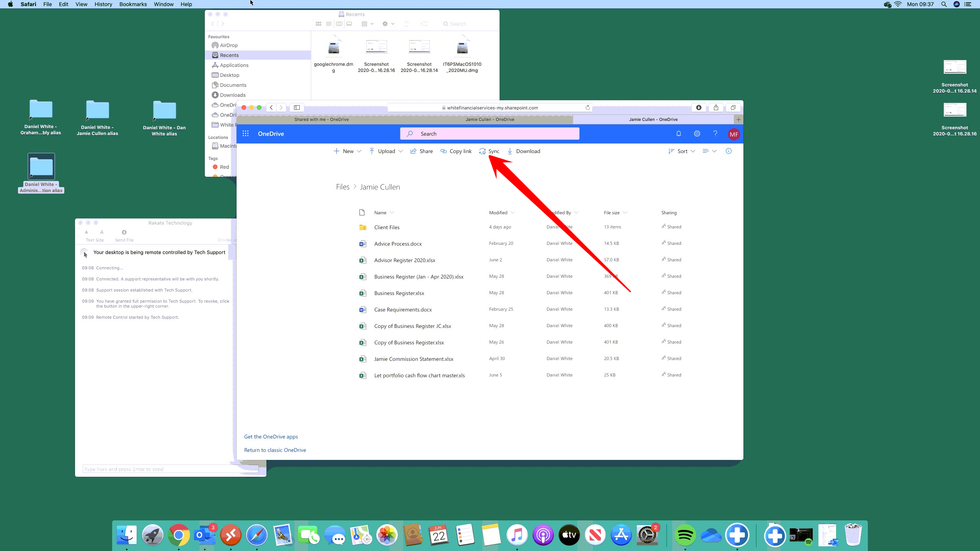
Task: Open the view options dropdown
Action: pyautogui.click(x=709, y=151)
